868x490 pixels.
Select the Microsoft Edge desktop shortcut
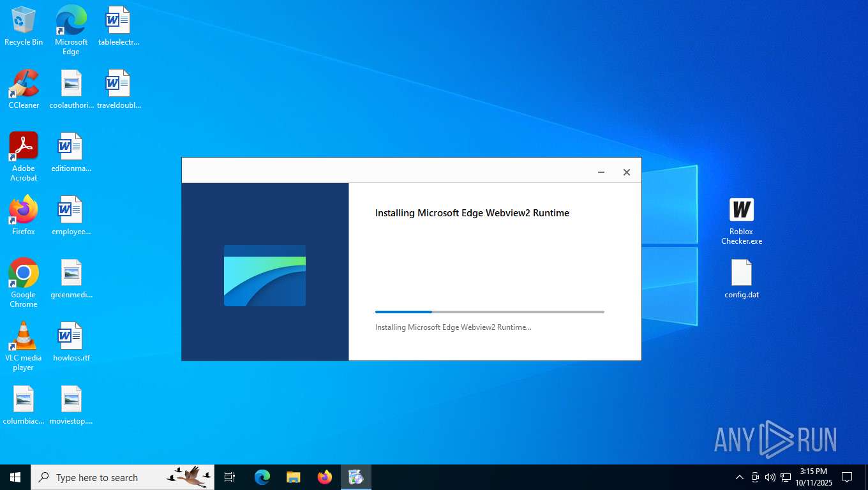pyautogui.click(x=71, y=30)
